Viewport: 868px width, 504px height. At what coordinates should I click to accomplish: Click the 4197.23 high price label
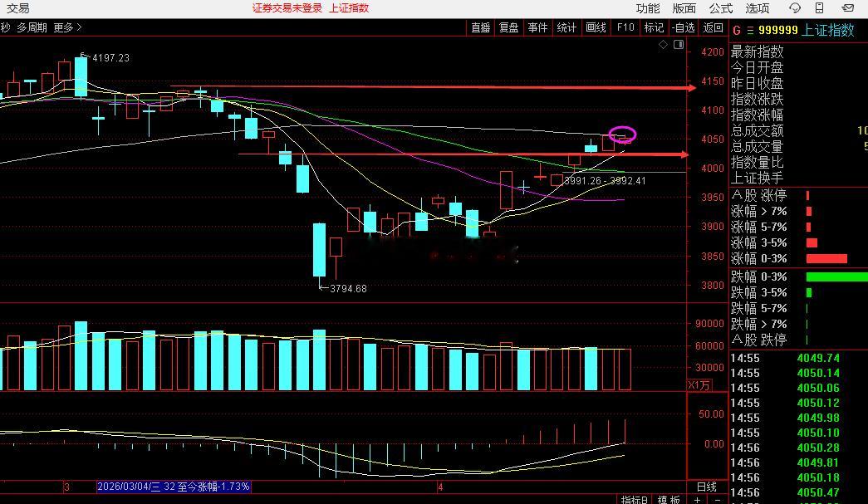[x=110, y=58]
